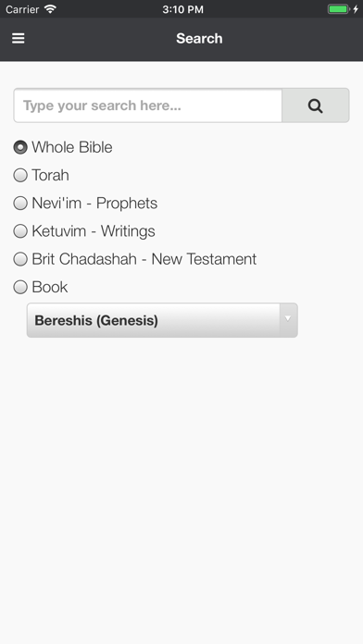Click the 'Ketuvim - Writings' label text
Viewport: 363px width, 644px height.
94,231
